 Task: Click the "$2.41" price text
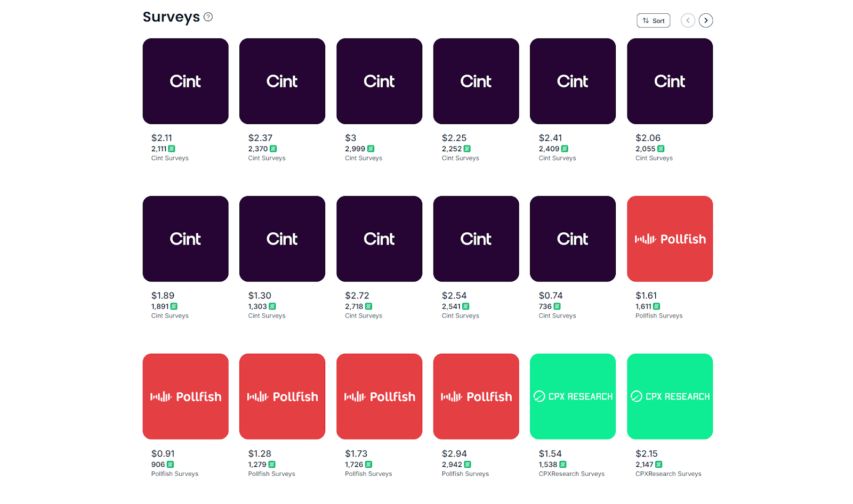[550, 138]
